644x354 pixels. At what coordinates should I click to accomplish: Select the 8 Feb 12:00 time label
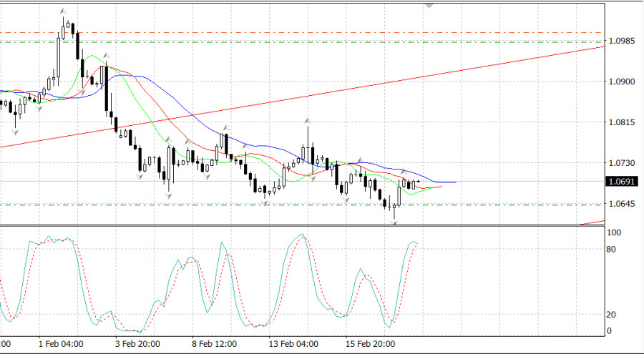click(x=215, y=343)
